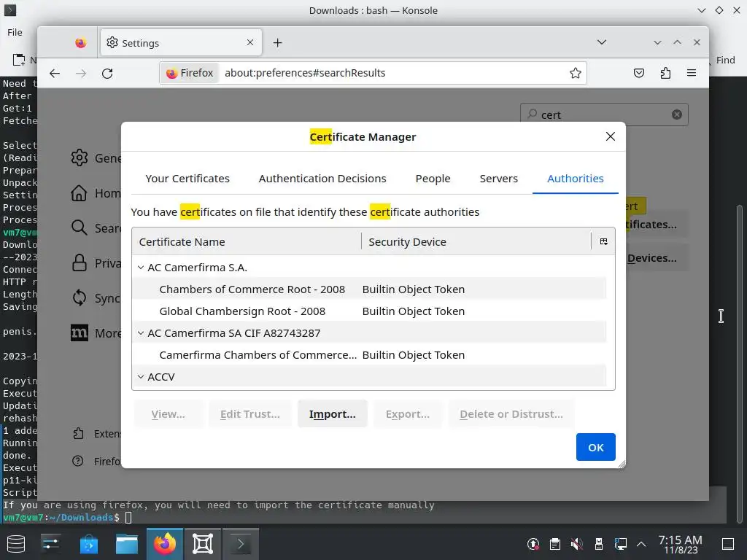
Task: Click the Export... button
Action: point(407,414)
